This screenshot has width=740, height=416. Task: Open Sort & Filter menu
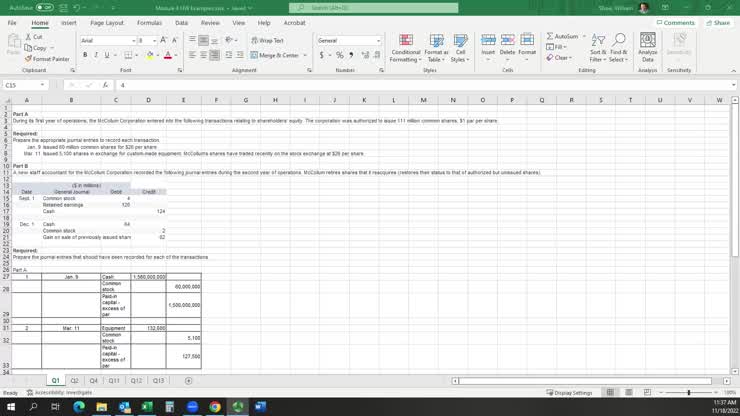click(x=598, y=48)
